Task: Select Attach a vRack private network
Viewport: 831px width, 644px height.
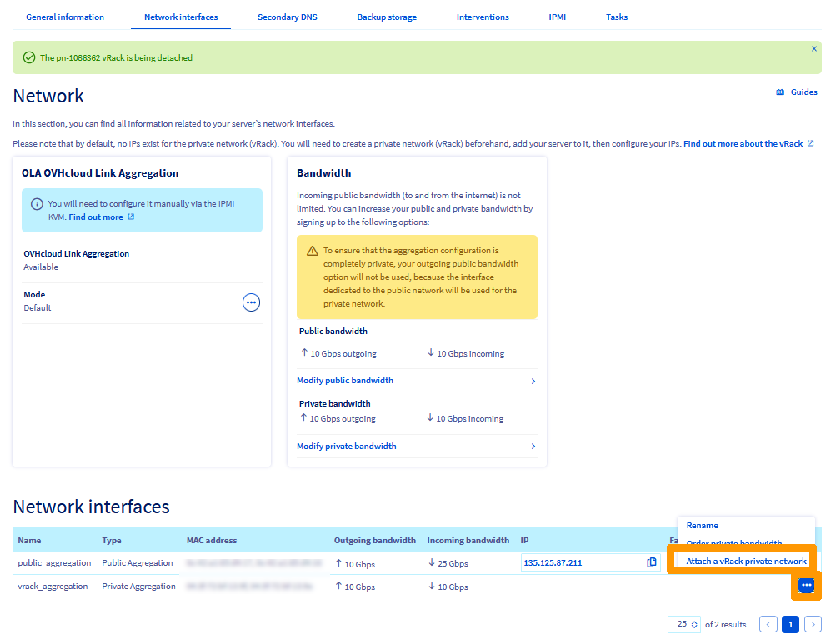Action: click(746, 562)
